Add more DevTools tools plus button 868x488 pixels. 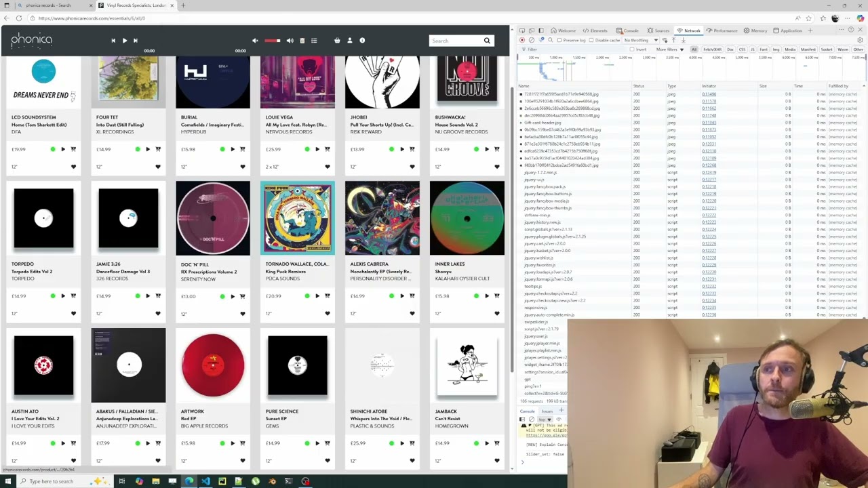[810, 30]
